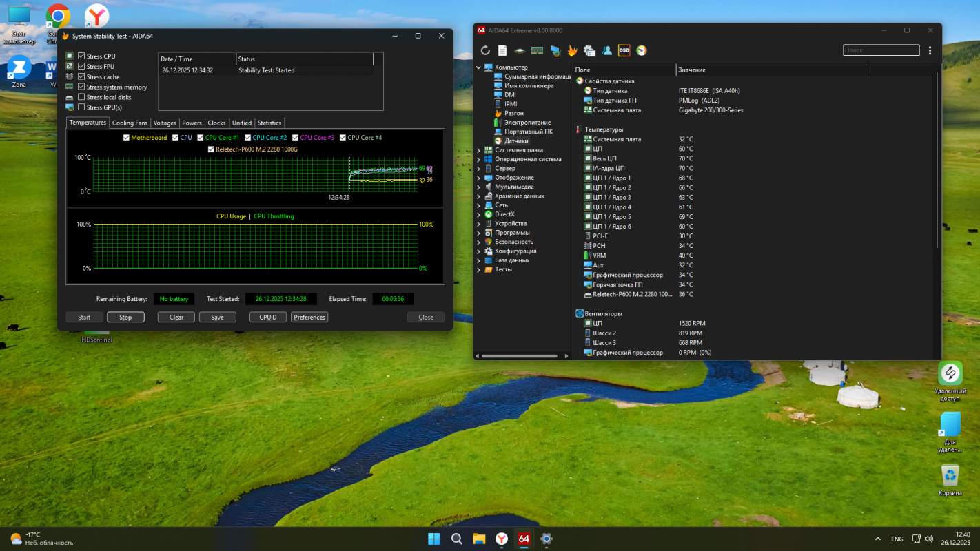Image resolution: width=980 pixels, height=551 pixels.
Task: Disable the Stress FPU checkbox
Action: (81, 67)
